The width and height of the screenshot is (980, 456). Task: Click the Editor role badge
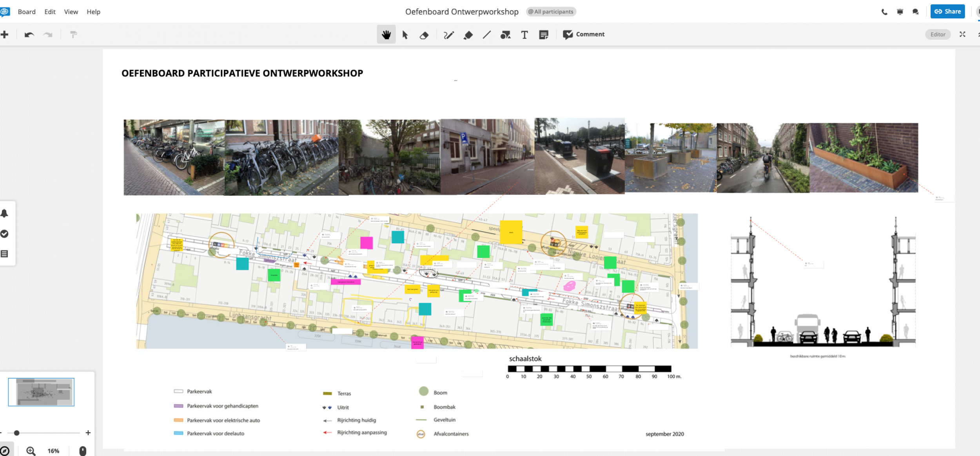click(x=938, y=35)
